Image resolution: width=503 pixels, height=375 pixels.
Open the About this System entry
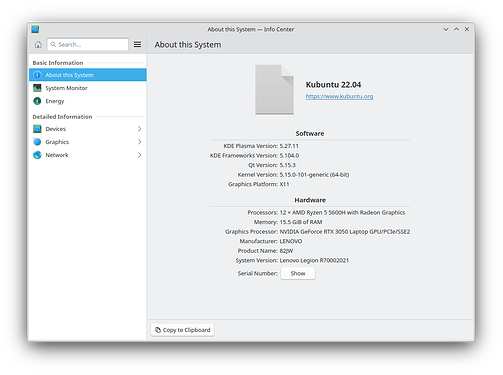pyautogui.click(x=88, y=75)
